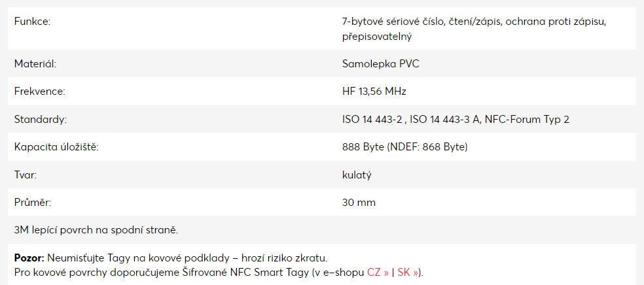The height and width of the screenshot is (285, 644).
Task: Select the Standardy row label
Action: [x=41, y=120]
